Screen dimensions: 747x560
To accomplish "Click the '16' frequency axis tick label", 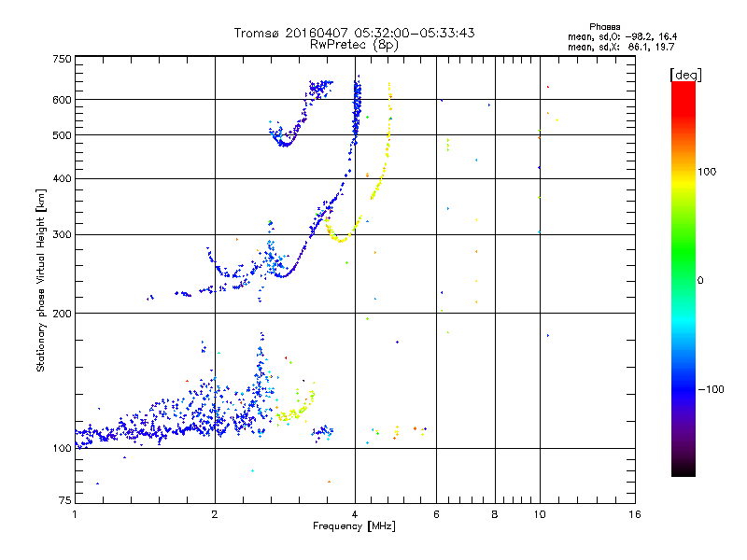I will (x=635, y=514).
